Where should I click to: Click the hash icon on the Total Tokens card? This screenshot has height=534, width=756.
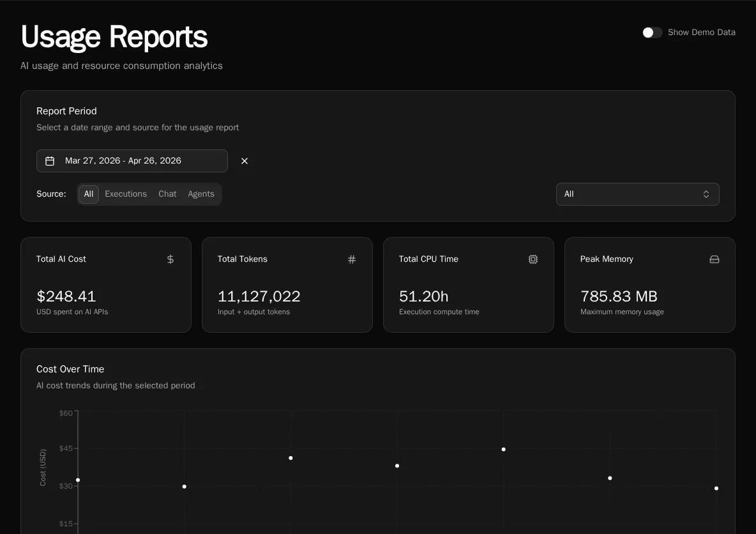point(352,259)
